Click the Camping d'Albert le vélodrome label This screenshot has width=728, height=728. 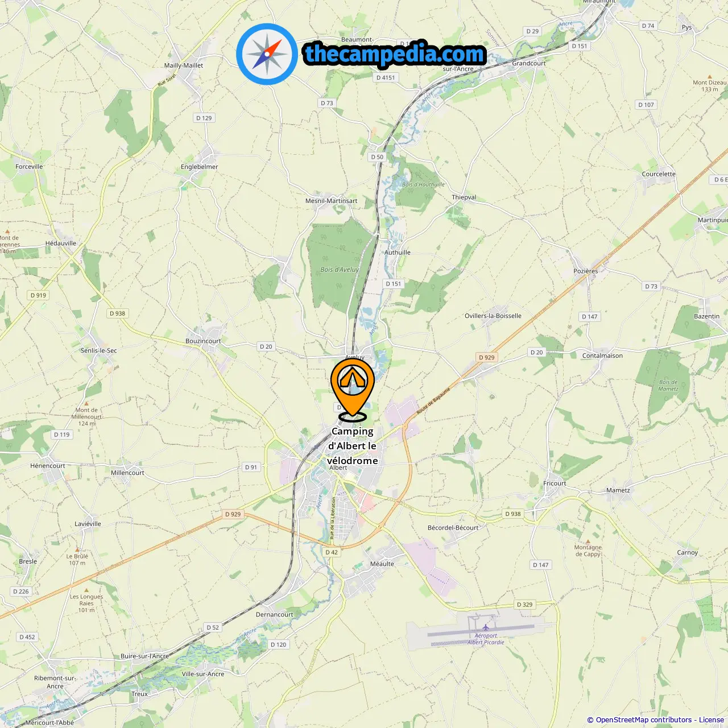click(353, 446)
